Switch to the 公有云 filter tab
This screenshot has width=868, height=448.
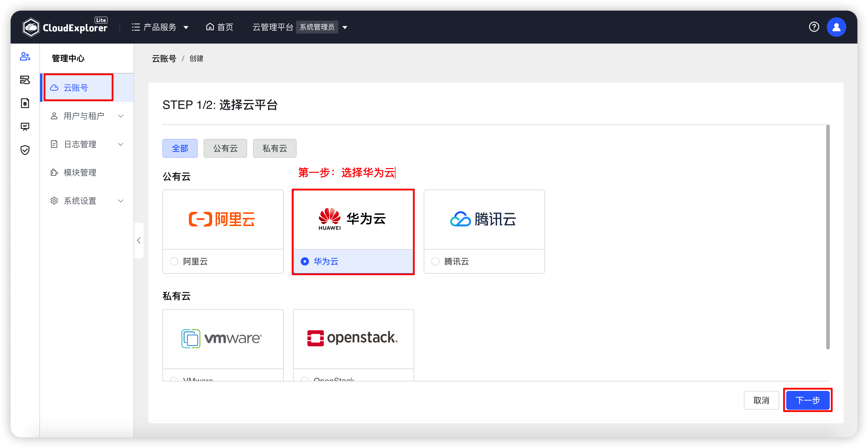click(225, 148)
